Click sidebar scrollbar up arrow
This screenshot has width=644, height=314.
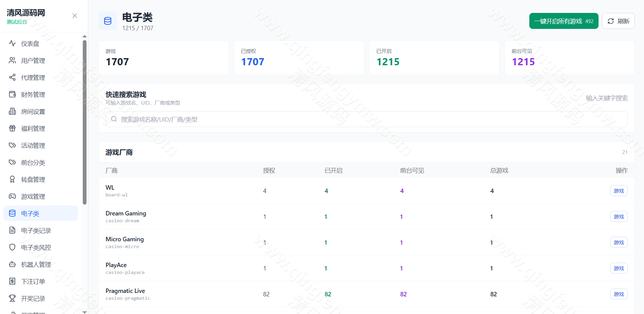(84, 36)
